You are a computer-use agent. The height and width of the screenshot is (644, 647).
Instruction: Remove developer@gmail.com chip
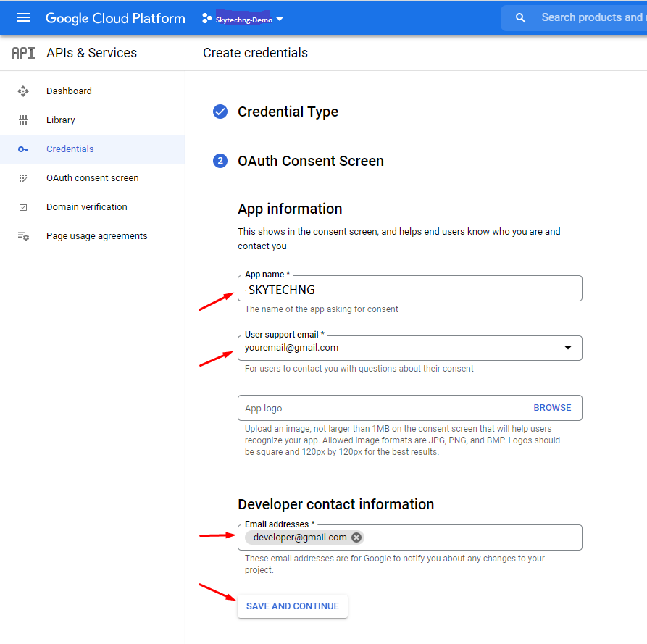tap(356, 537)
